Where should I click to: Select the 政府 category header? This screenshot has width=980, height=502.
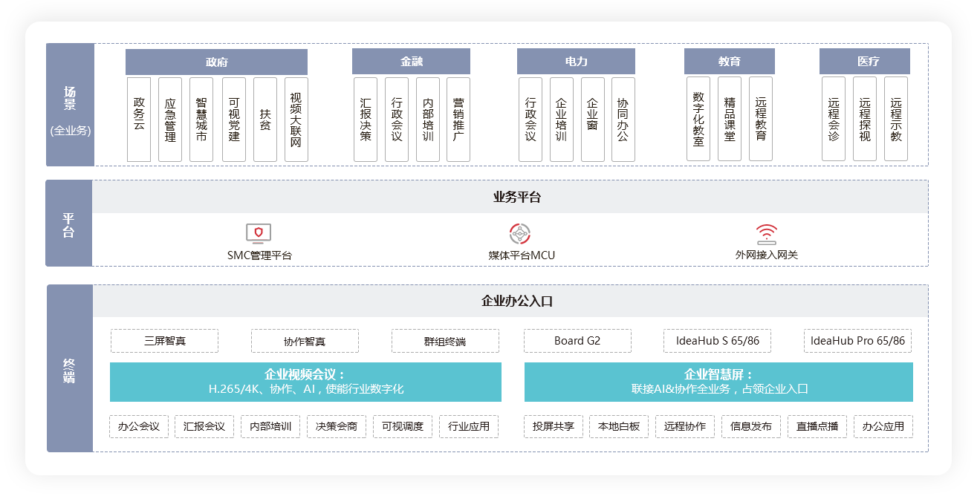[x=216, y=62]
